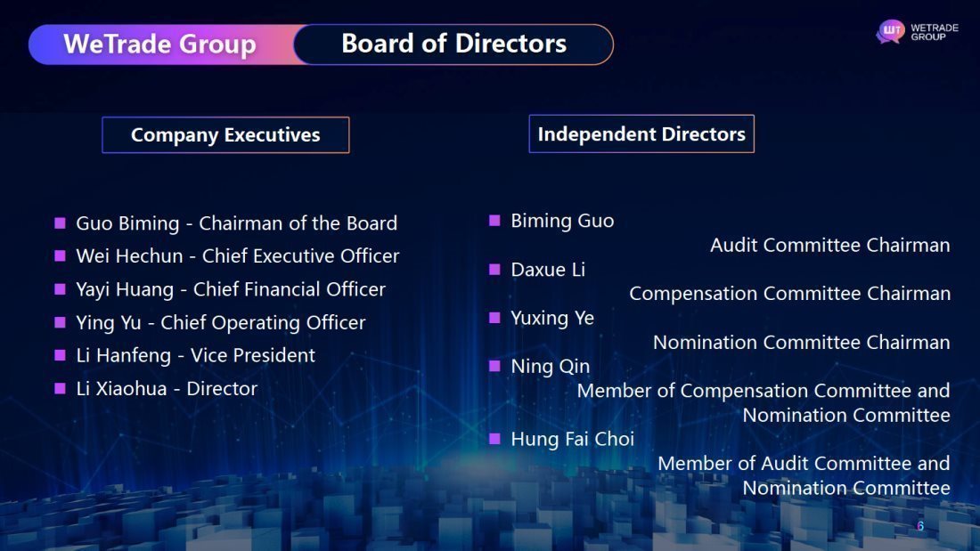980x551 pixels.
Task: Select the Ying Yu - Chief Operating Officer line
Action: click(x=220, y=322)
